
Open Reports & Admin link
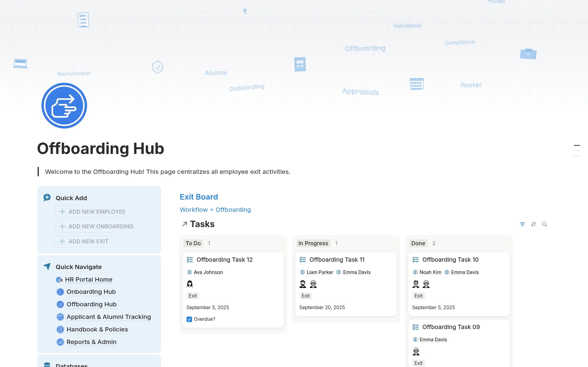pos(92,342)
